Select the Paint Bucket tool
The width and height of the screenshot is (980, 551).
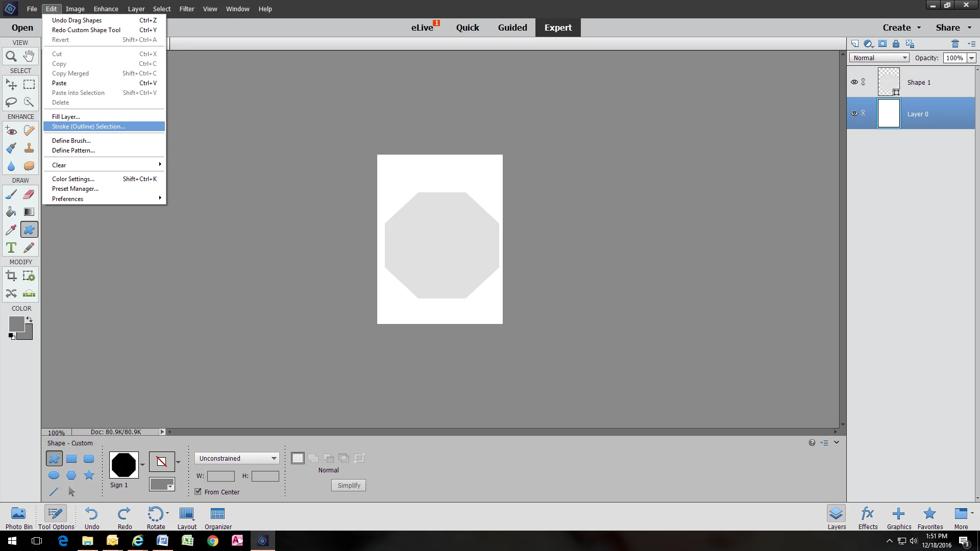click(11, 212)
